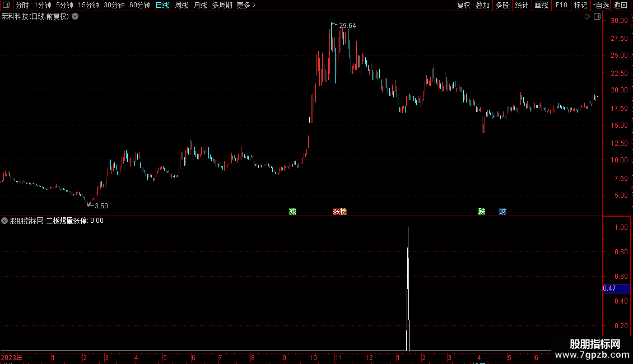Toggle the side panel icon on chart header
This screenshot has height=364, width=633.
coord(597,17)
